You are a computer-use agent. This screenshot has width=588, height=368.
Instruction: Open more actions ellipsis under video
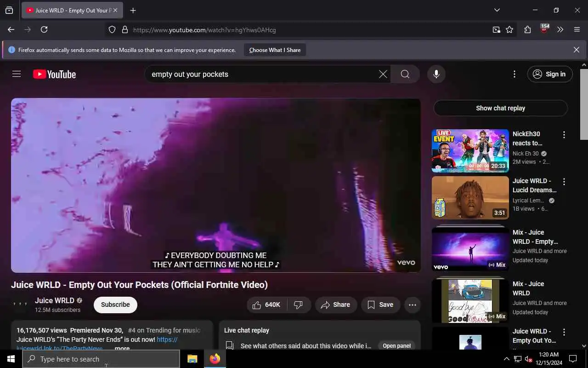[x=413, y=305]
